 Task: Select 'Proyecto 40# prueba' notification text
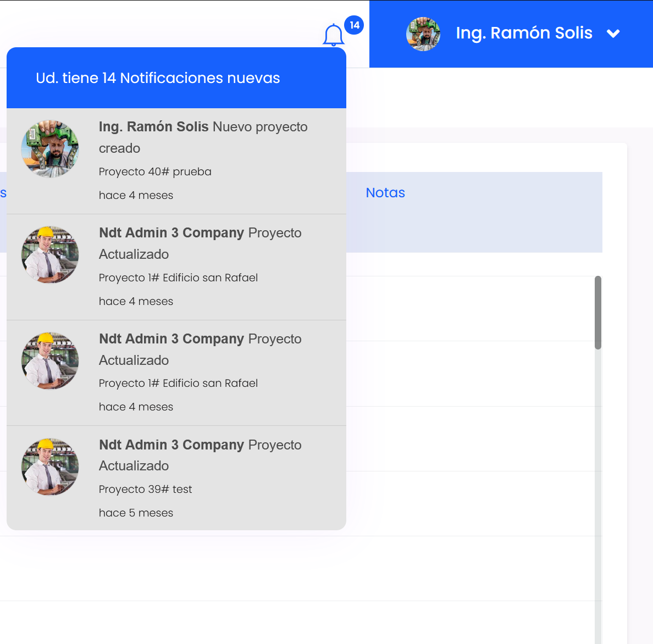tap(155, 171)
